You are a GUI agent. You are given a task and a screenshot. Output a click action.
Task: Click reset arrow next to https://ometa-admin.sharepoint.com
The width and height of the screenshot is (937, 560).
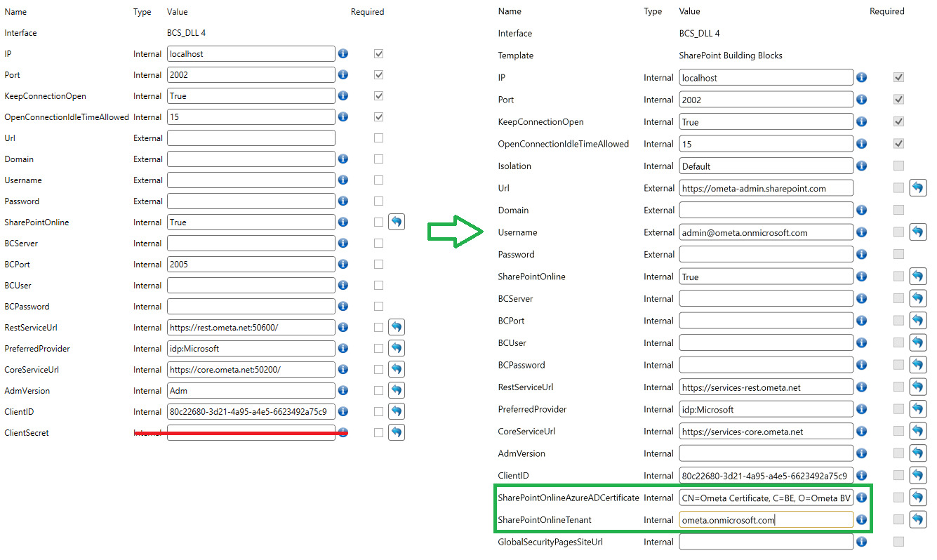coord(918,188)
